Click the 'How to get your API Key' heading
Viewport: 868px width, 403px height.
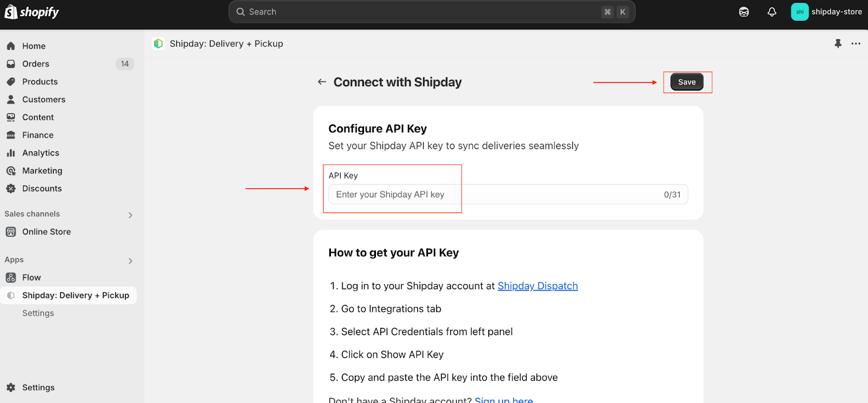[394, 253]
